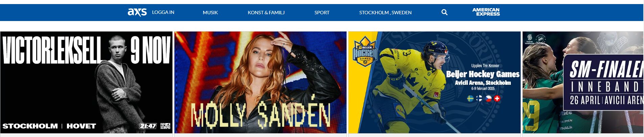The image size is (644, 137).
Task: Click the AXS logo in header
Action: (137, 12)
